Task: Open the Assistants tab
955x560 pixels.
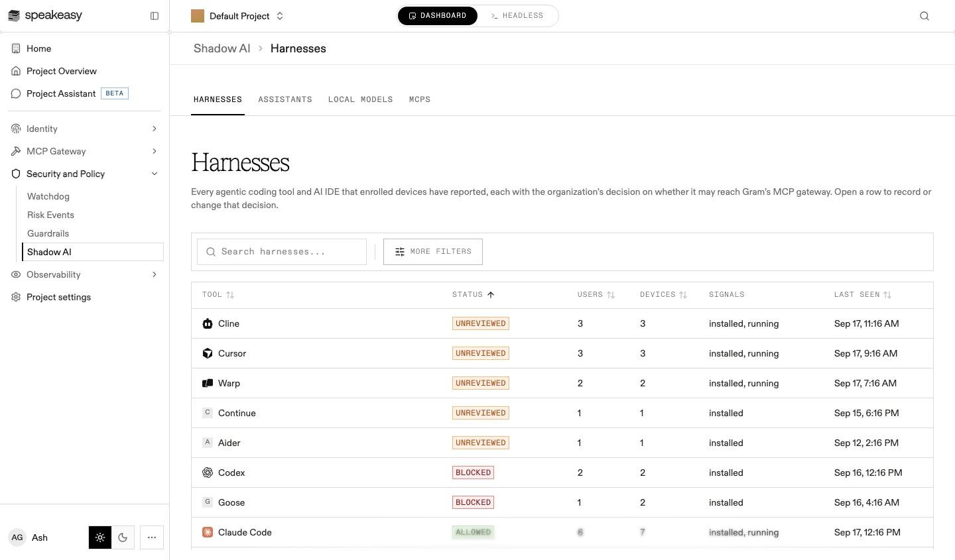Action: click(285, 99)
